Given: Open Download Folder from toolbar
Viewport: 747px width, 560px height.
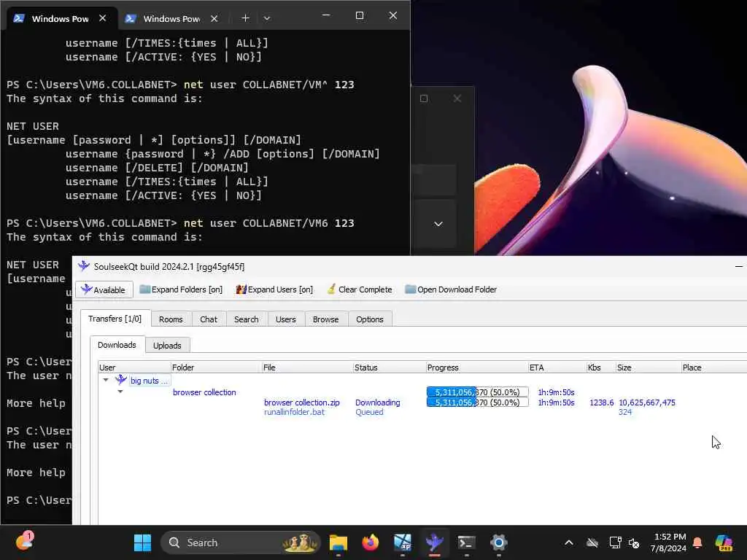Looking at the screenshot, I should (x=451, y=289).
